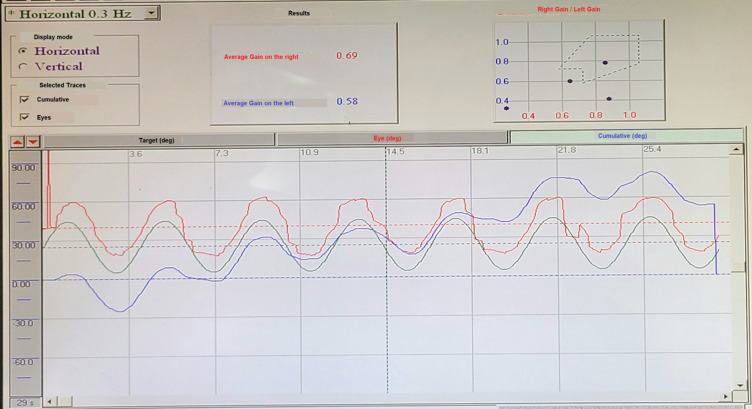Select the Cumulative (deg) header
This screenshot has width=752, height=409.
coord(622,137)
